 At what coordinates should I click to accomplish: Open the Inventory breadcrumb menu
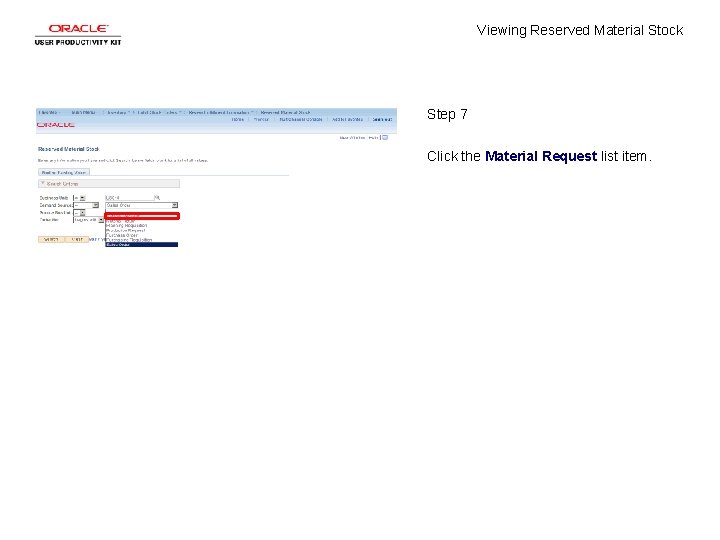(x=118, y=112)
